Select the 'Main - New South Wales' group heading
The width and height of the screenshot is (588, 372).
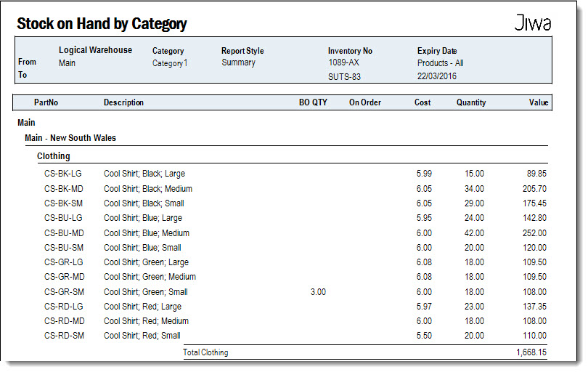(x=70, y=138)
